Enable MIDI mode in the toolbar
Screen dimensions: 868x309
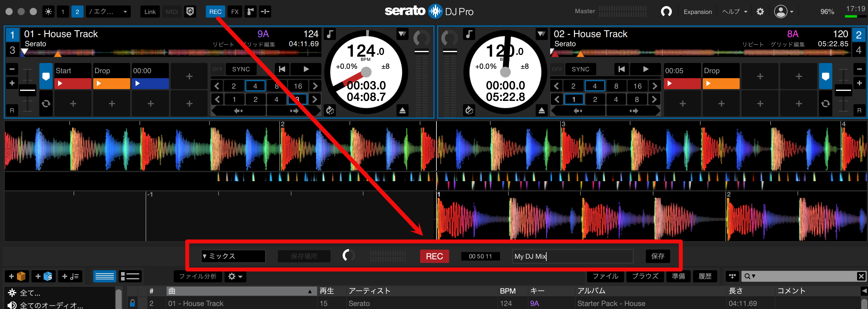click(x=172, y=11)
